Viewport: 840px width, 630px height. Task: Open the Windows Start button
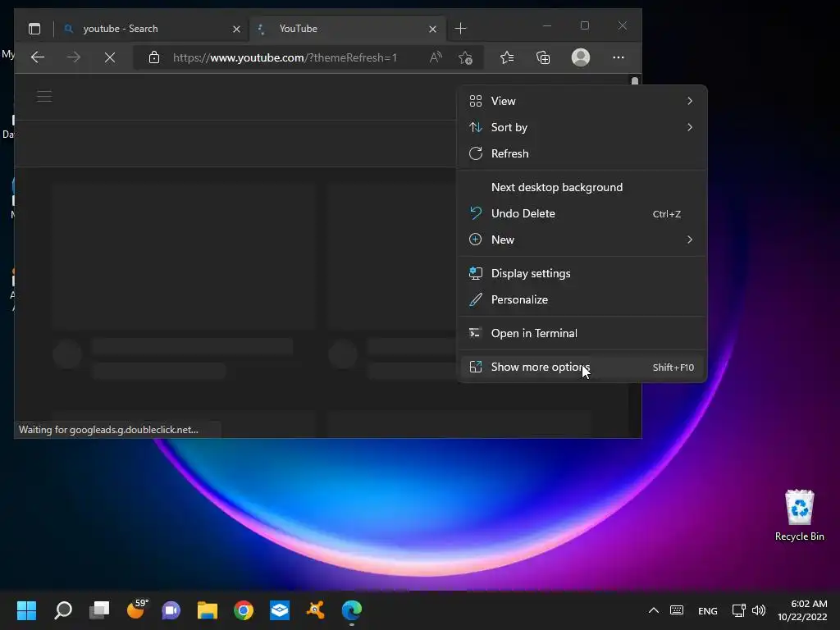click(x=26, y=610)
